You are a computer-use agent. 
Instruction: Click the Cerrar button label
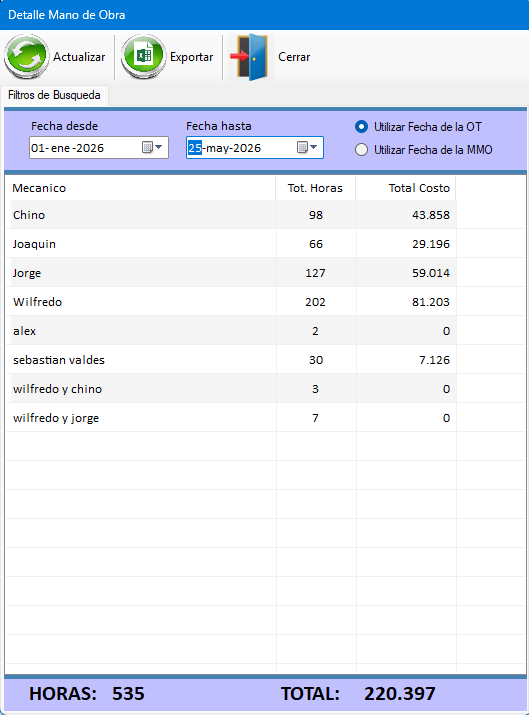tap(294, 57)
